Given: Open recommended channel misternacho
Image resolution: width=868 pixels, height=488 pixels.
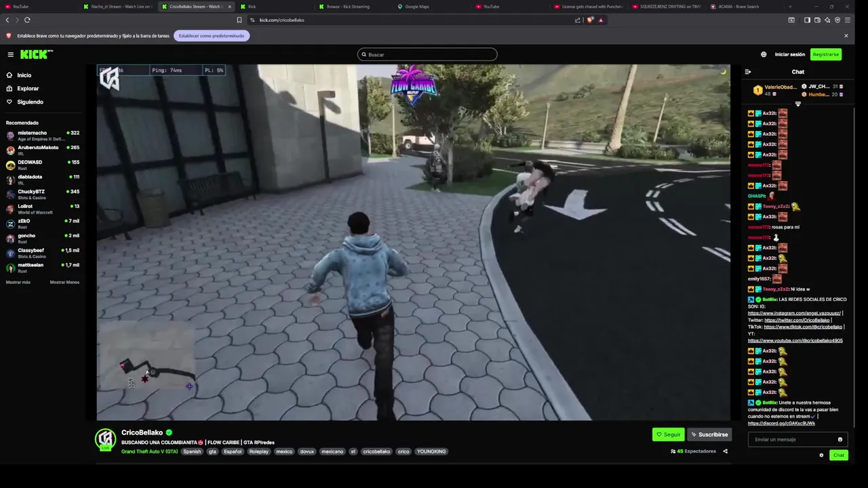Looking at the screenshot, I should click(x=42, y=136).
